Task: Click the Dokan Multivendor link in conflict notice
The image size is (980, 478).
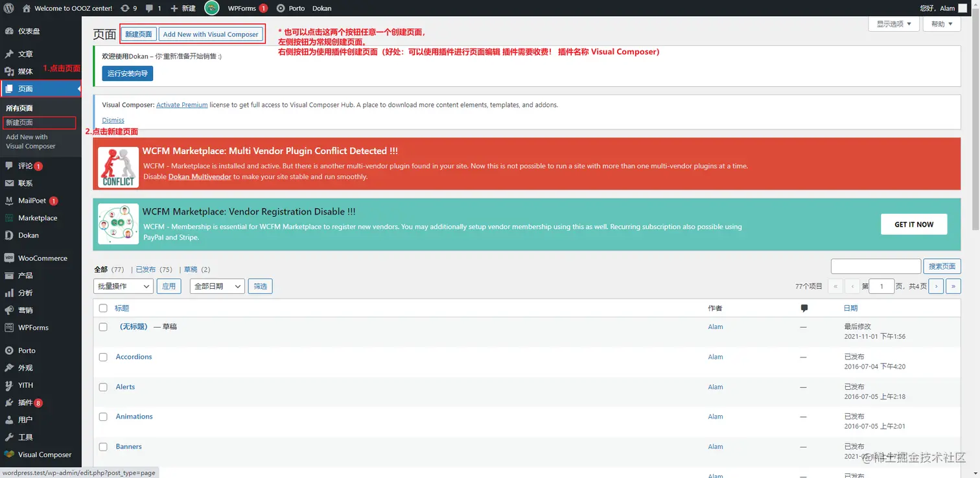Action: point(200,177)
